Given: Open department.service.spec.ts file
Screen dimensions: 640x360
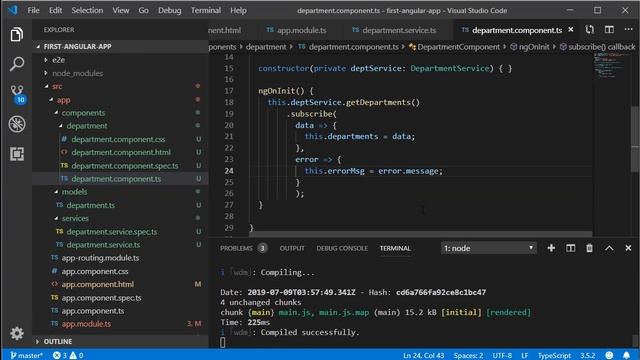Looking at the screenshot, I should (x=112, y=231).
